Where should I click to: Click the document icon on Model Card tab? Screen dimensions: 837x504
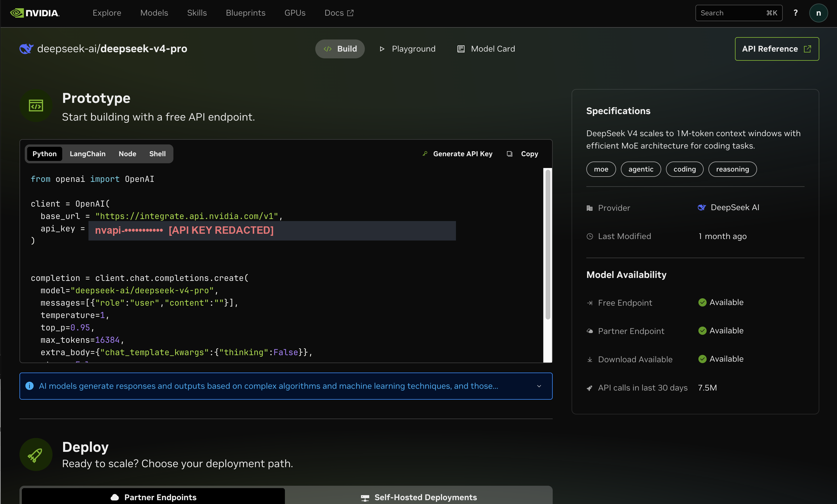click(461, 49)
